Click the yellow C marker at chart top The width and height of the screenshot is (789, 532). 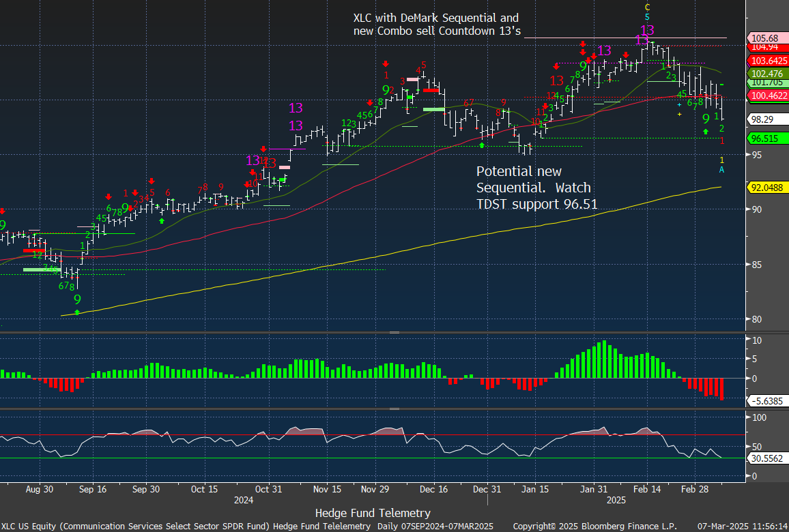[648, 8]
